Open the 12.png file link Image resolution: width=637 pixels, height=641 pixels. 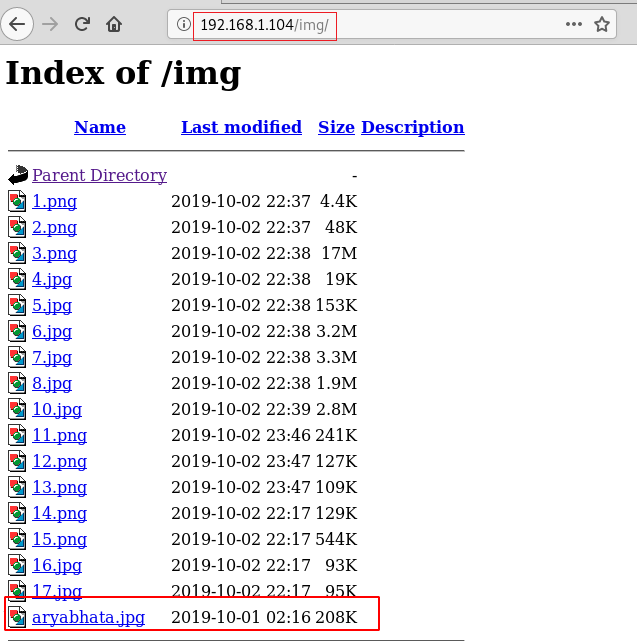point(59,462)
